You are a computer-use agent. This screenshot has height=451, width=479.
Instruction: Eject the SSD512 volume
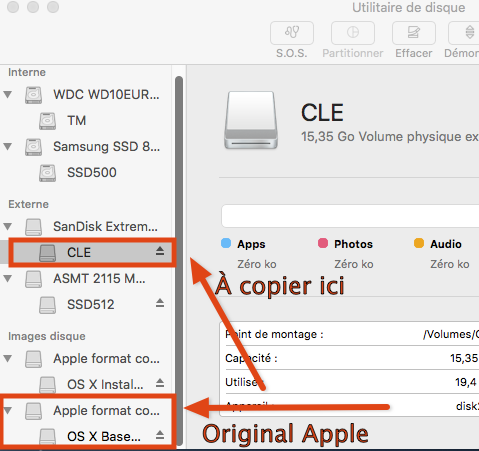[160, 303]
